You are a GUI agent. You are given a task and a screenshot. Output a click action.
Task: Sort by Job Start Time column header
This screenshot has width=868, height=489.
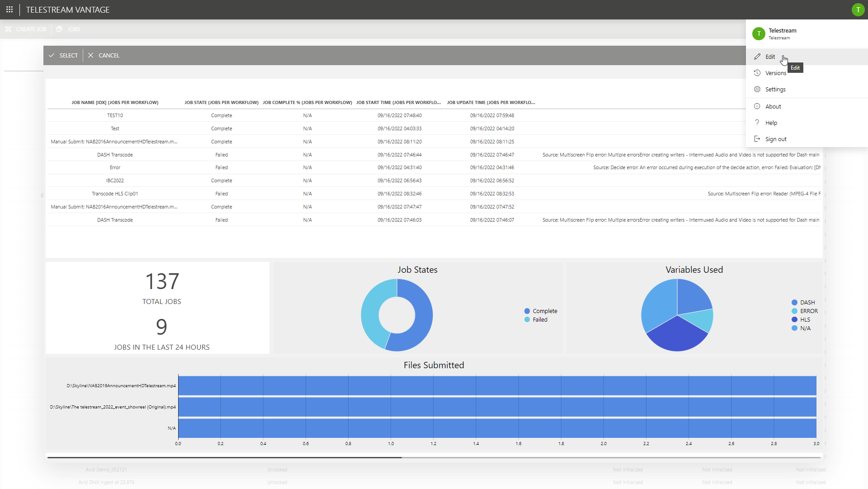point(398,103)
